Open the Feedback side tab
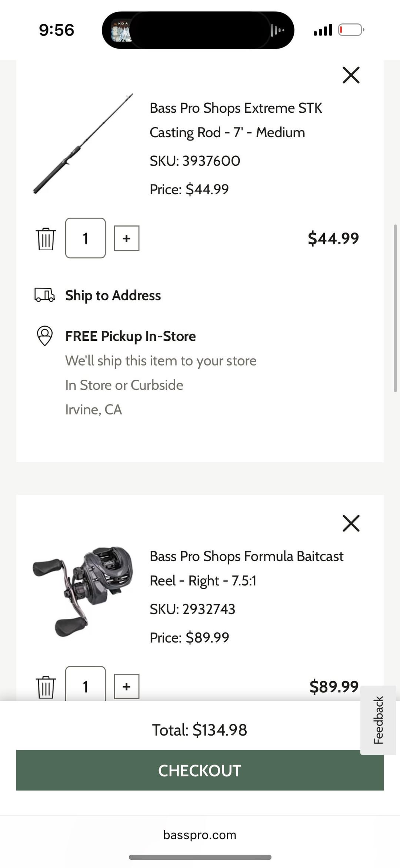 point(378,720)
